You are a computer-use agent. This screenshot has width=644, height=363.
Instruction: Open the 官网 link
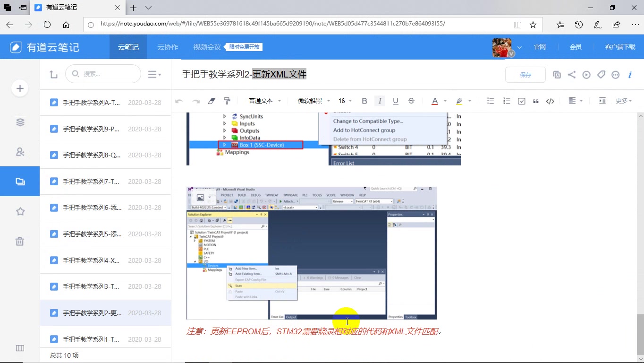(x=540, y=47)
